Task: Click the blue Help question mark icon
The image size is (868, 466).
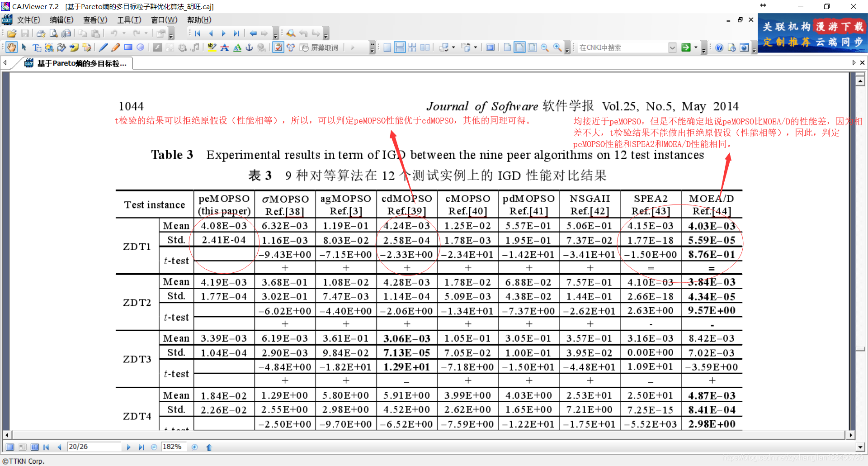Action: (x=719, y=48)
